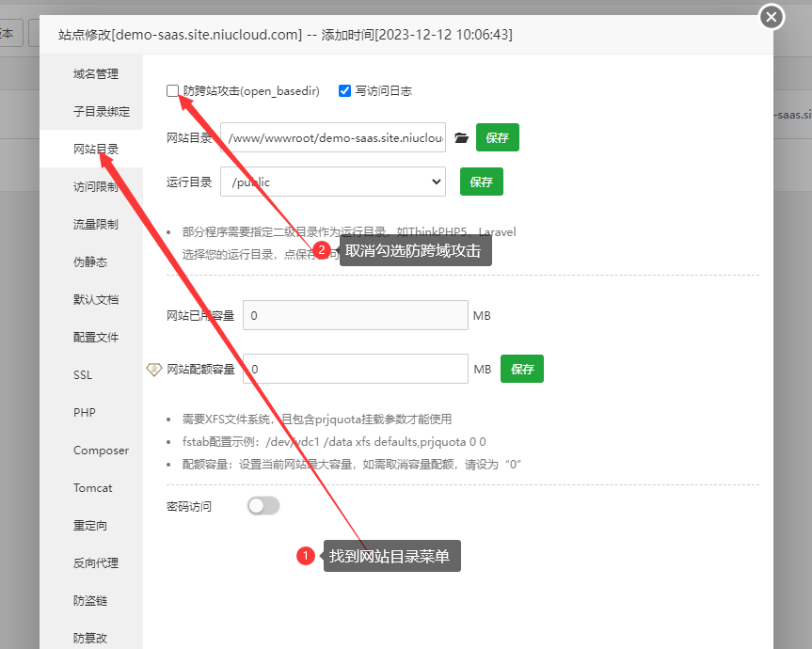Viewport: 812px width, 649px height.
Task: Open the 网站目录 sidebar menu
Action: [96, 149]
